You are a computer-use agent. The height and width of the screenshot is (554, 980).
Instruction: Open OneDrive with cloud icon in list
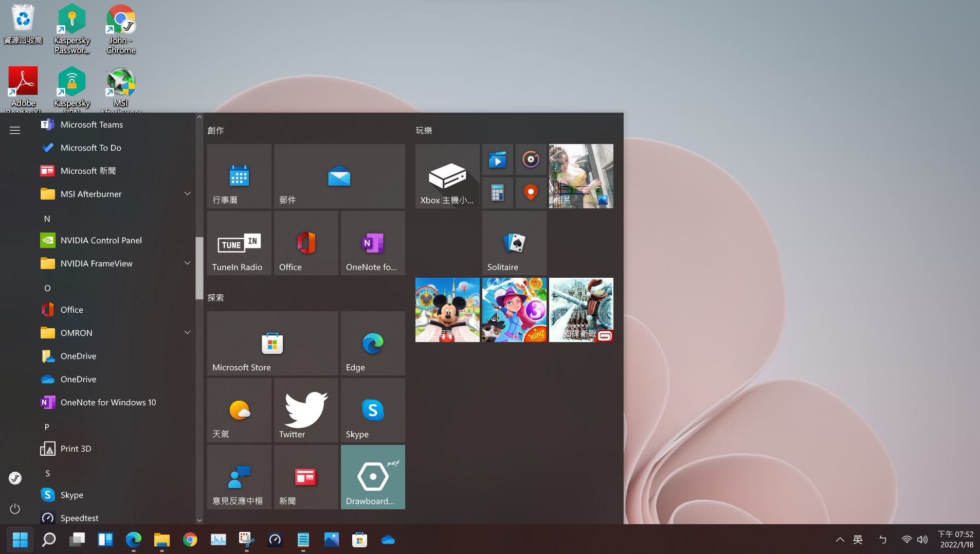116,379
